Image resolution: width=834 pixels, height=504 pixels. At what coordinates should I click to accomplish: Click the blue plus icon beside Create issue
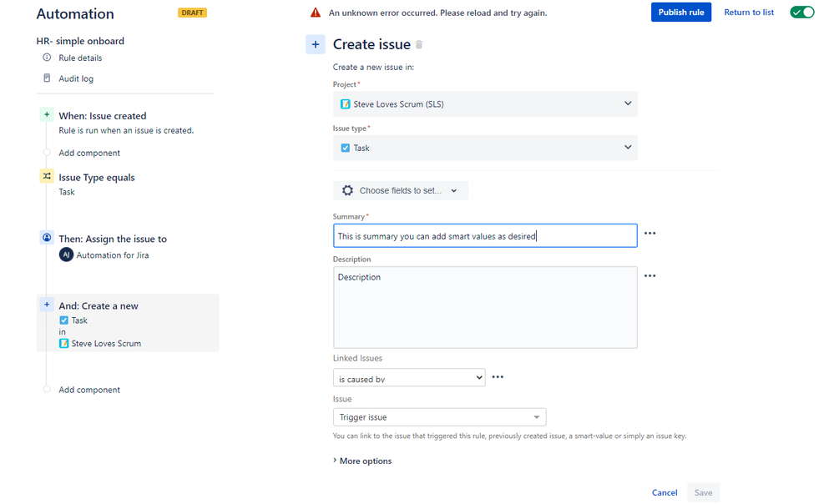(316, 44)
